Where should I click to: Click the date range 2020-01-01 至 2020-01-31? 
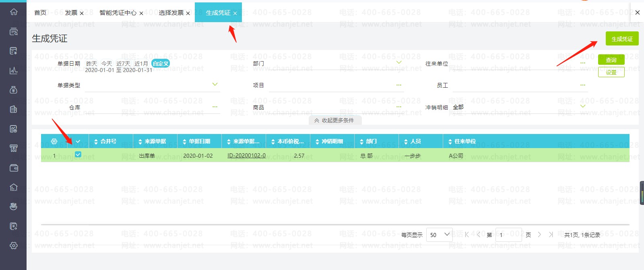click(x=119, y=70)
